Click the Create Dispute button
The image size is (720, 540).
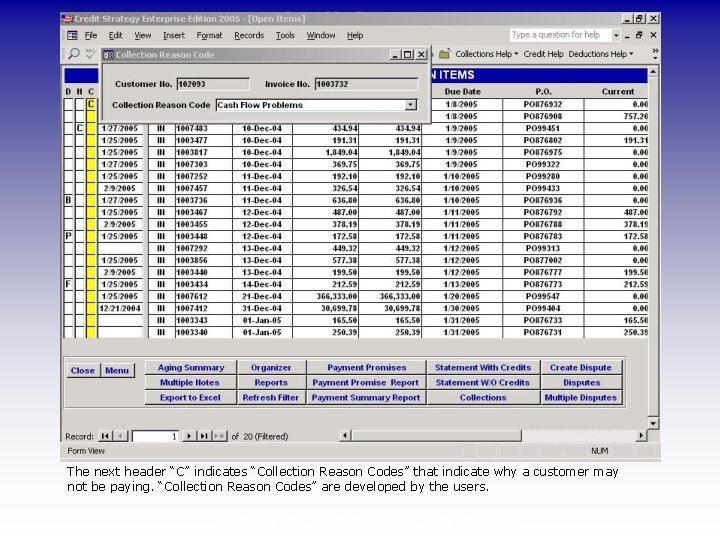click(x=581, y=367)
